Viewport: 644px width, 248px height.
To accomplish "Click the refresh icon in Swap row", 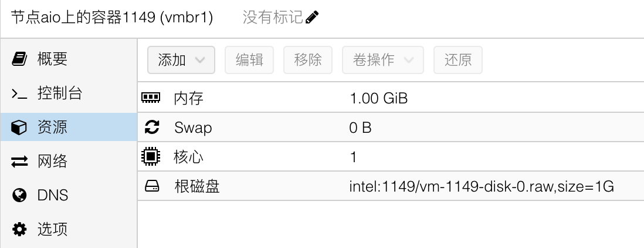I will point(151,128).
